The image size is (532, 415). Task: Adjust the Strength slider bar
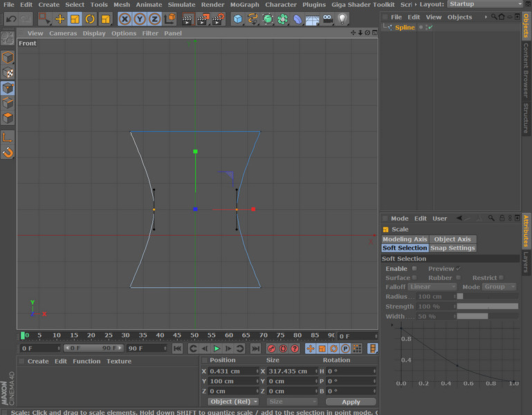coord(487,306)
